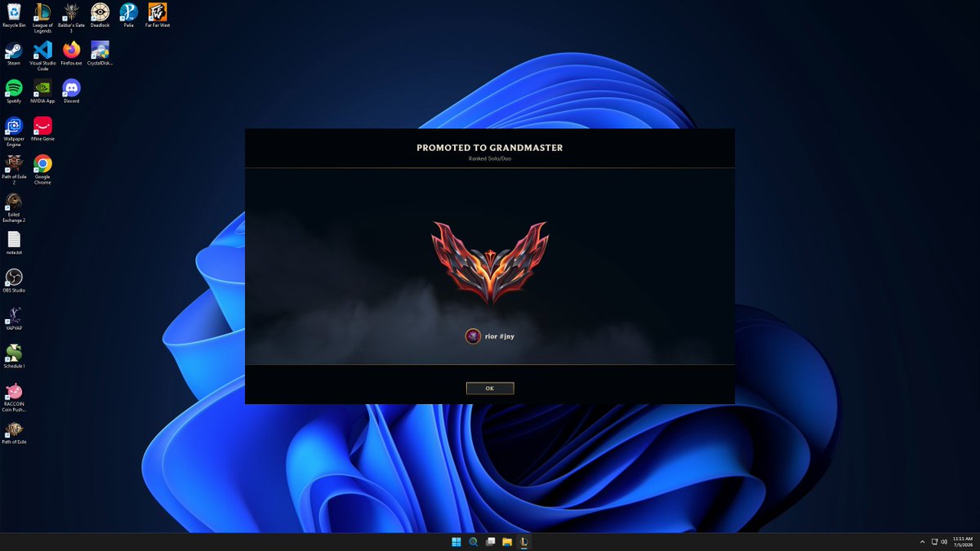Click OK in the promotion dialog
The image size is (980, 551).
point(490,389)
